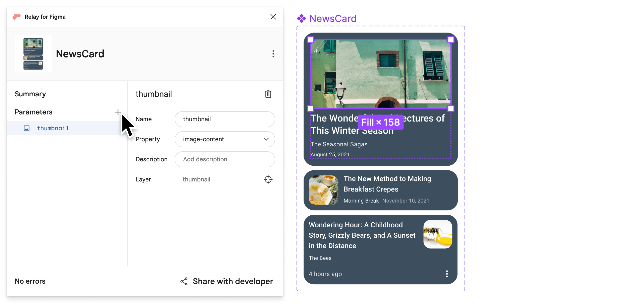Click the NewsCard component preview thumbnail
This screenshot has height=306, width=644.
[x=33, y=54]
